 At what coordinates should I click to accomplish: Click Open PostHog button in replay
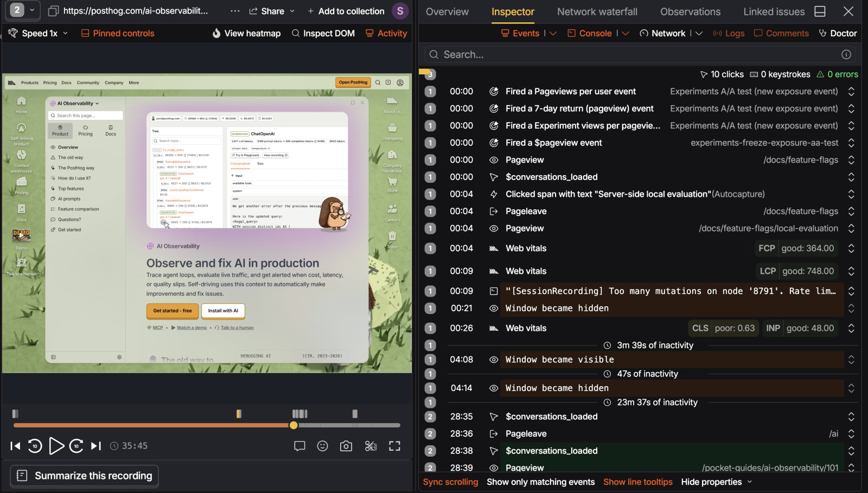pyautogui.click(x=353, y=82)
